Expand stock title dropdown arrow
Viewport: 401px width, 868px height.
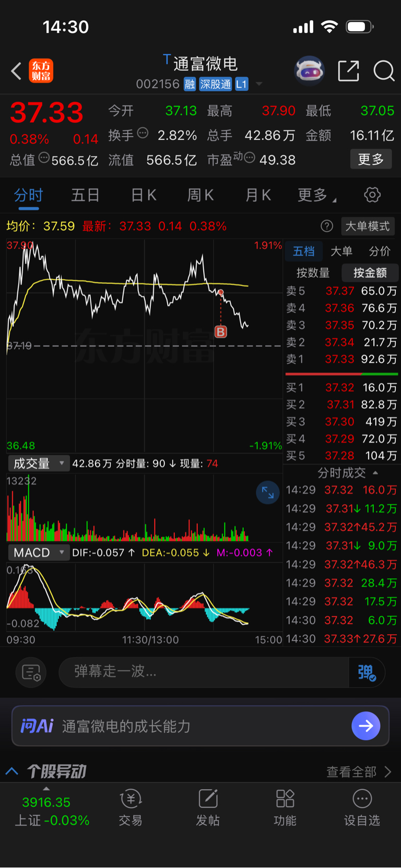coord(259,84)
